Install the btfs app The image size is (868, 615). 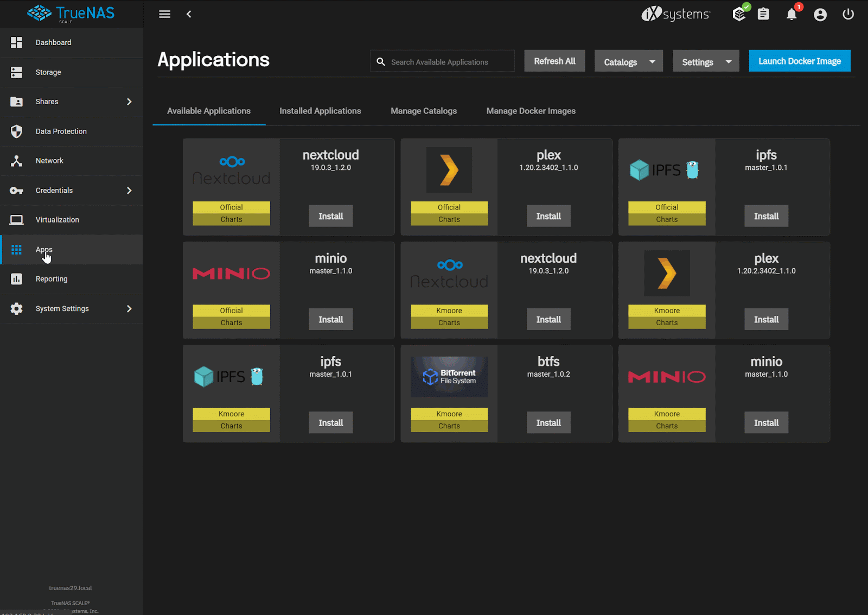point(548,422)
